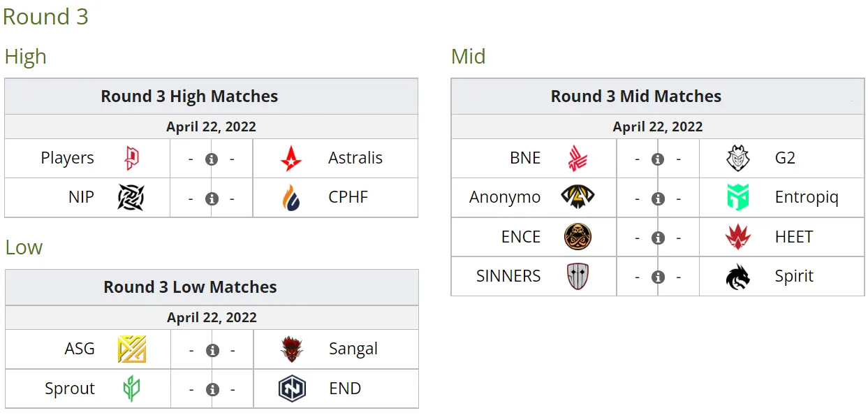Open info for Players vs Astralis match
The image size is (868, 420).
212,159
